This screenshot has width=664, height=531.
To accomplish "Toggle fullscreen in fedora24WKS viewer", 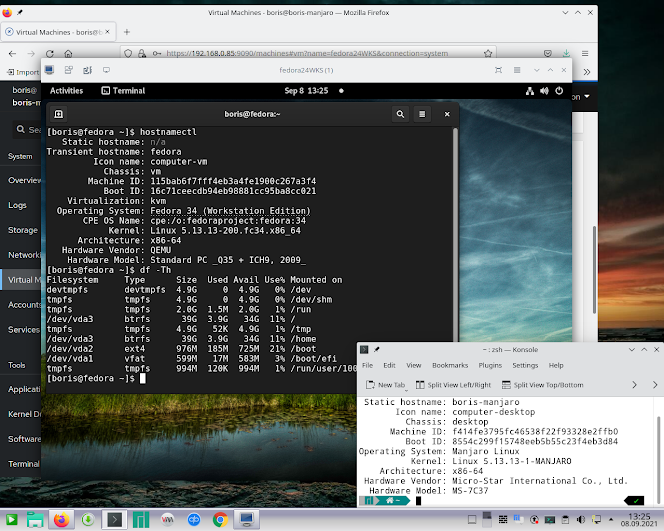I will pyautogui.click(x=498, y=70).
